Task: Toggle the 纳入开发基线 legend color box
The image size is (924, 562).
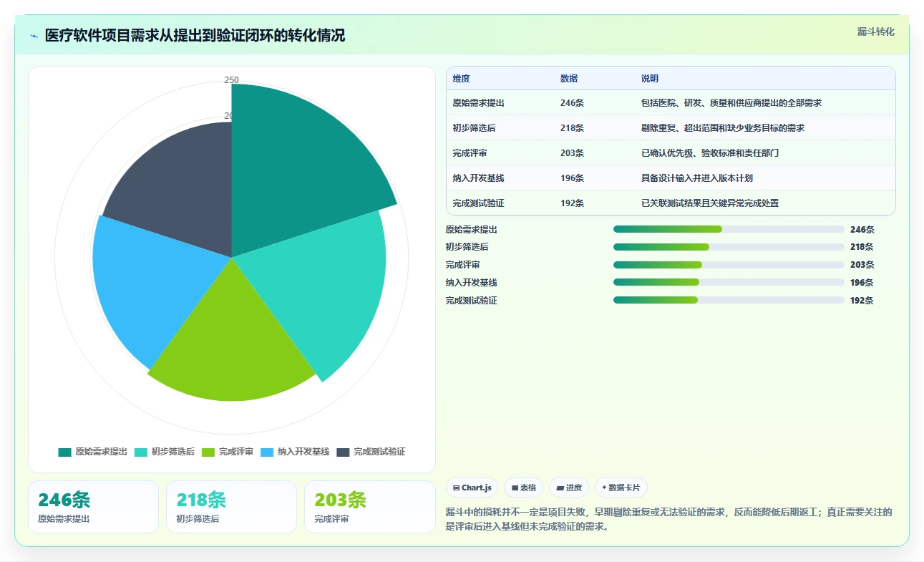Action: click(267, 452)
